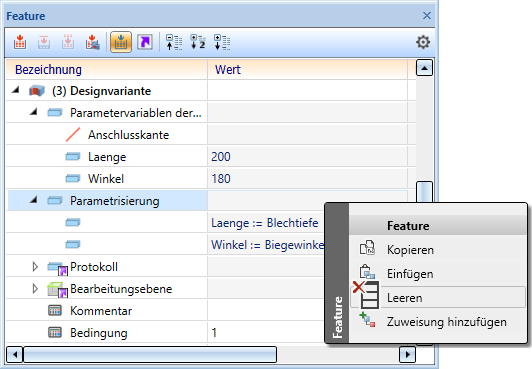Collapse the (3) Designvariante tree node
532x369 pixels.
tap(15, 90)
